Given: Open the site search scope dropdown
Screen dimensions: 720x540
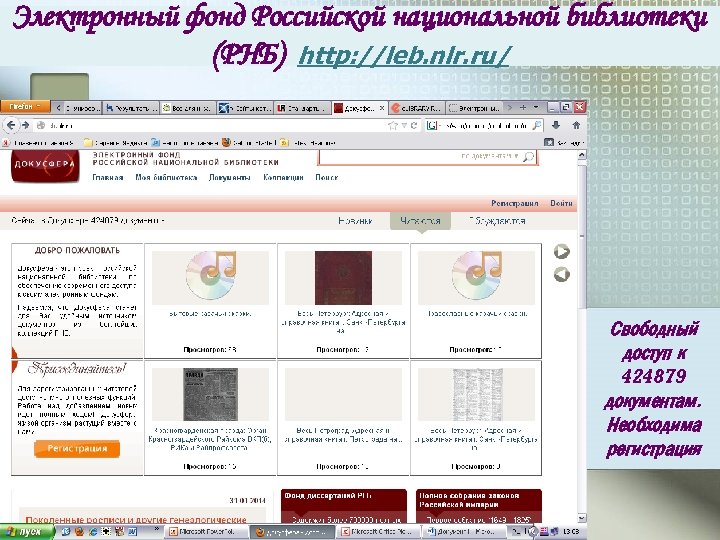Looking at the screenshot, I should (490, 157).
